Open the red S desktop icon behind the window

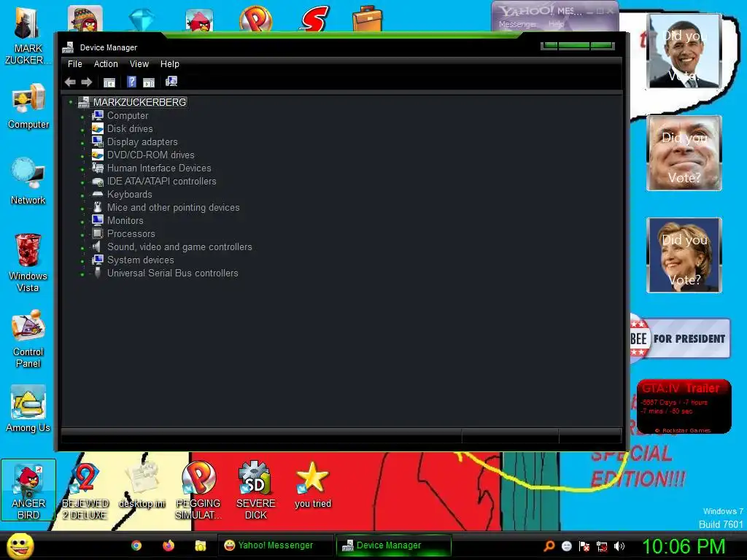(314, 18)
